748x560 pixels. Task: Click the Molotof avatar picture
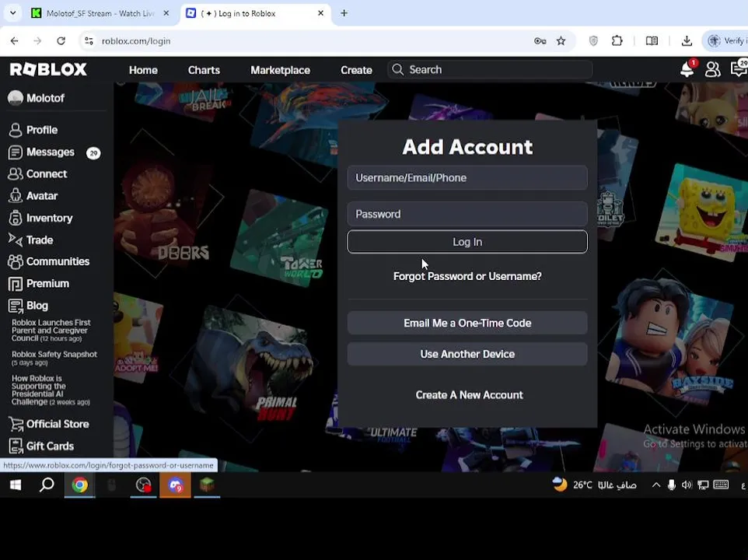[x=16, y=98]
